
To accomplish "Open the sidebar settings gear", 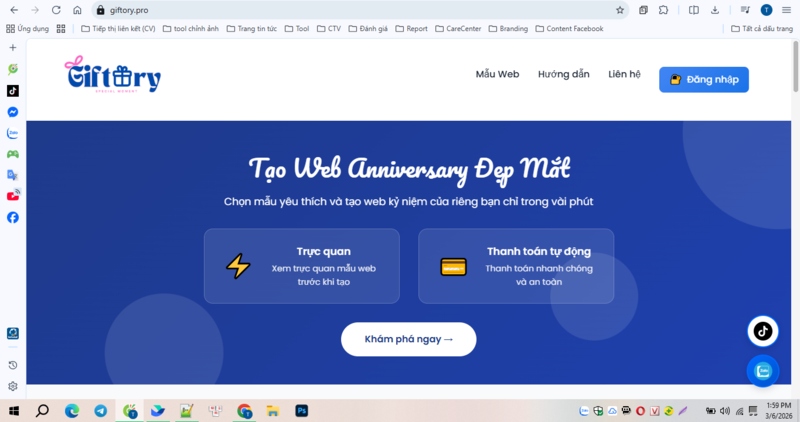I will pyautogui.click(x=13, y=386).
